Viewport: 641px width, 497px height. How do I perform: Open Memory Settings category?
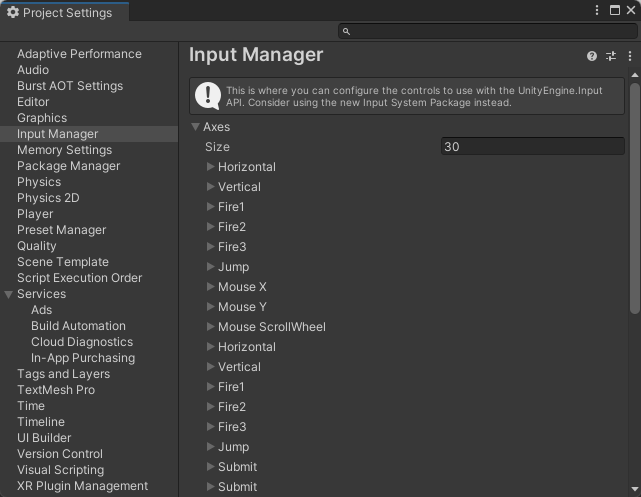65,150
